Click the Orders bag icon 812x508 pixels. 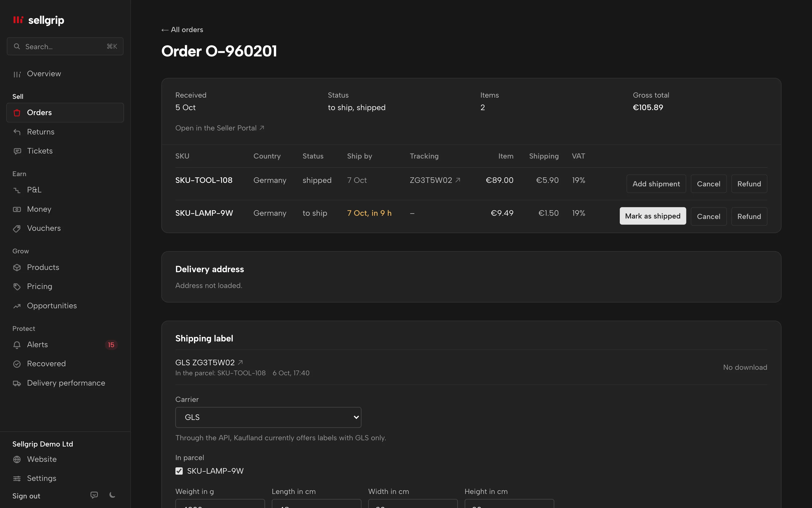point(17,113)
